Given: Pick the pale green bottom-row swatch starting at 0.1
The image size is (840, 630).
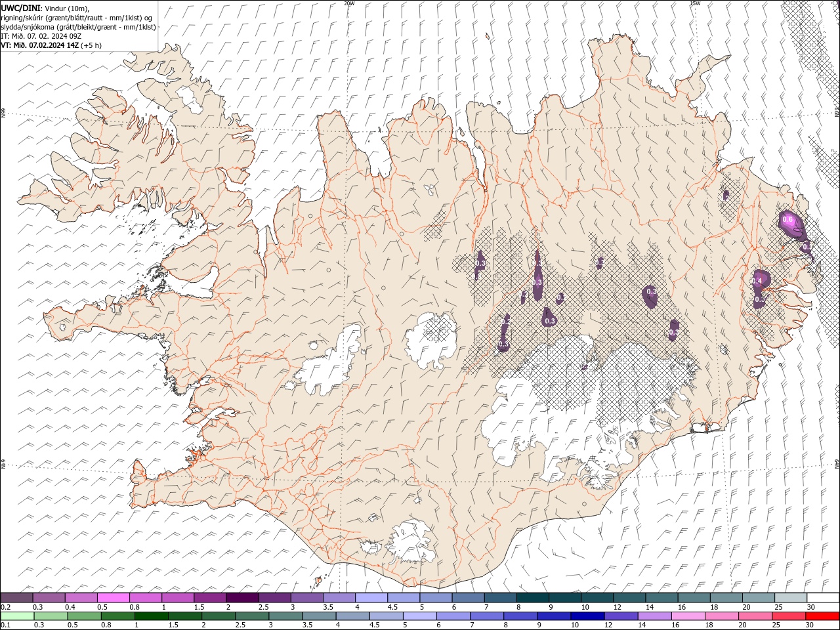Looking at the screenshot, I should pos(17,616).
